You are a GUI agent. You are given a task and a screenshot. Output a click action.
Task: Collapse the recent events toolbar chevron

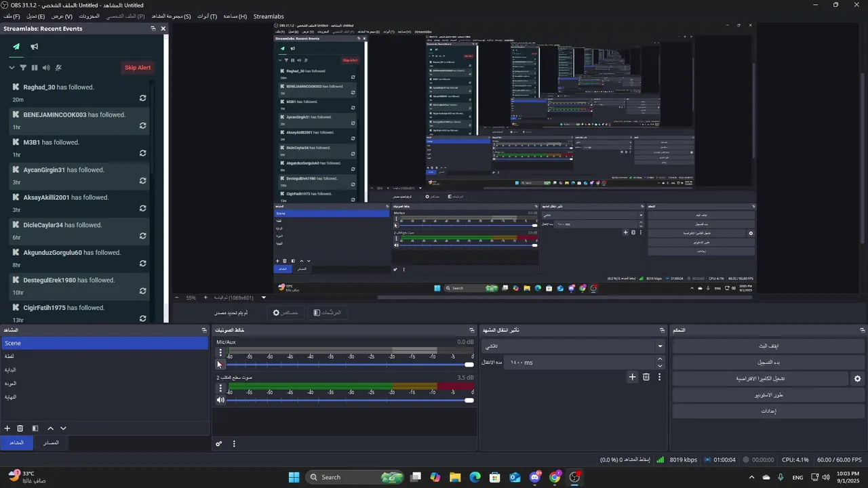coord(12,68)
